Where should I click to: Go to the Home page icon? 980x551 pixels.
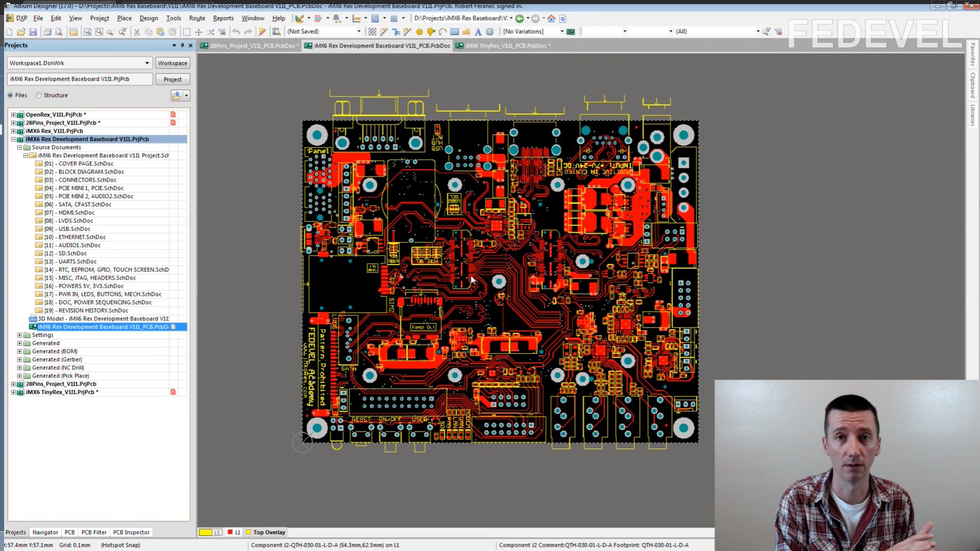click(551, 18)
